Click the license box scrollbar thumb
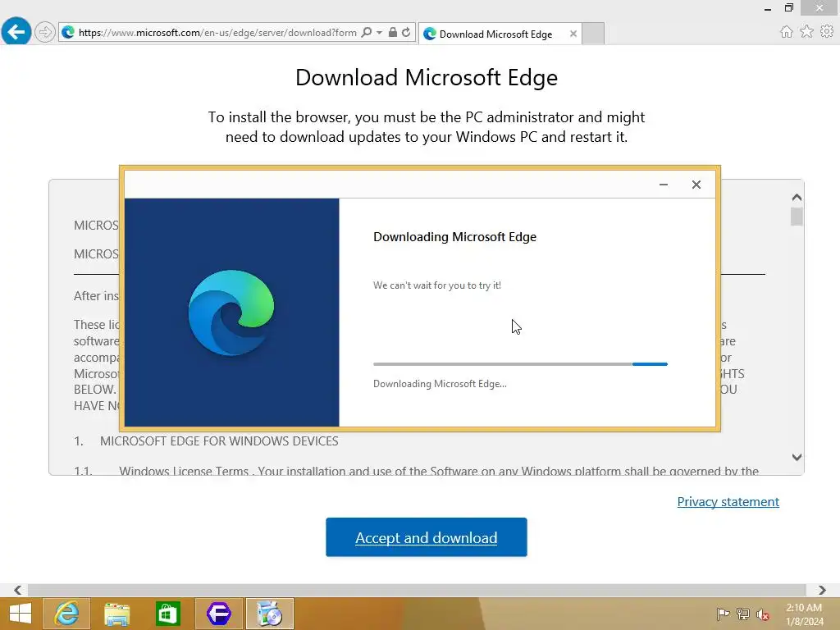 797,217
